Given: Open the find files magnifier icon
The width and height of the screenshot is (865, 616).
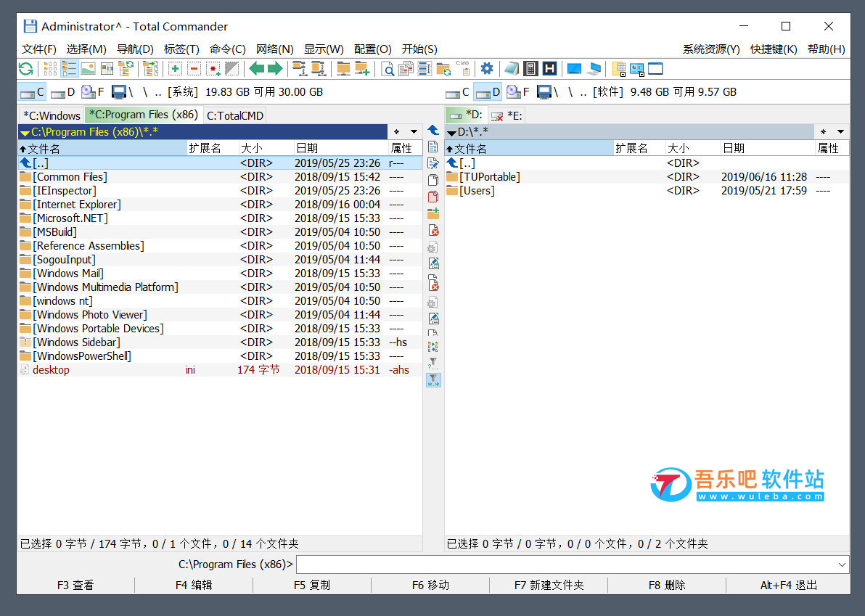Looking at the screenshot, I should pos(388,69).
